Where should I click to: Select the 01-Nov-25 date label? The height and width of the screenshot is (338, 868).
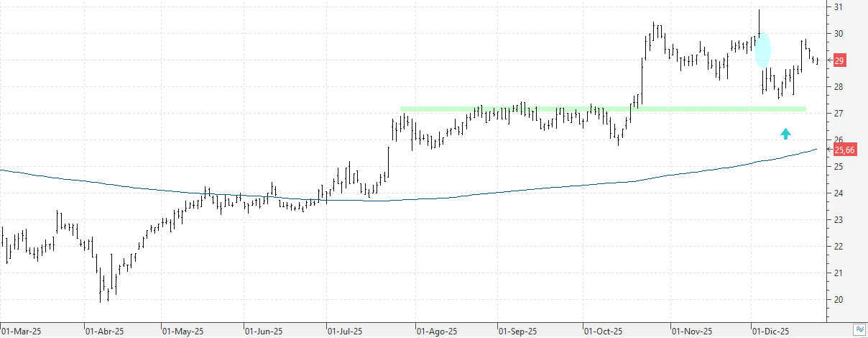692,332
